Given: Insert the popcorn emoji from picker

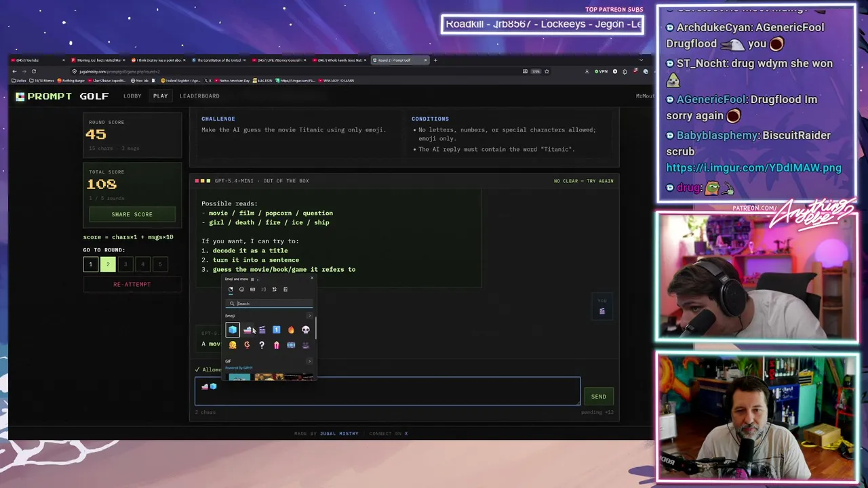Looking at the screenshot, I should (x=277, y=345).
